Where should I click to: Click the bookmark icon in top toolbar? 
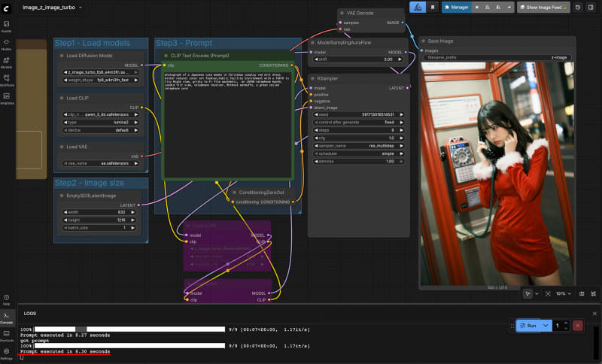[x=433, y=8]
